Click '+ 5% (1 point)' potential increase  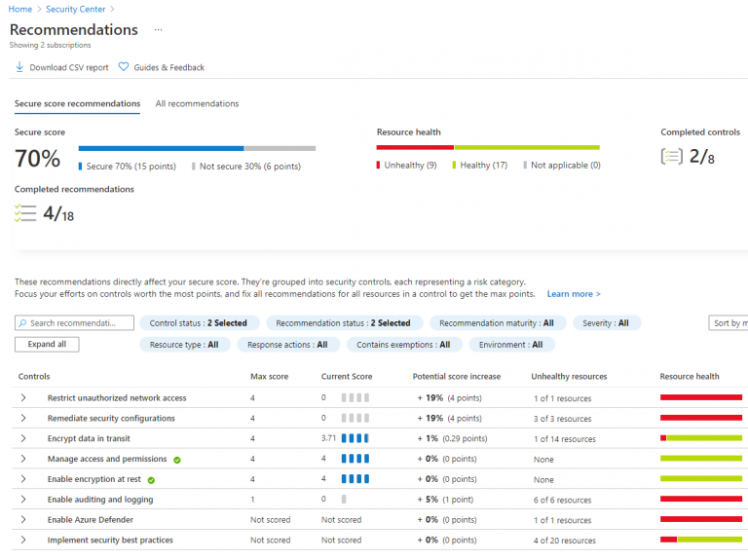tap(445, 500)
